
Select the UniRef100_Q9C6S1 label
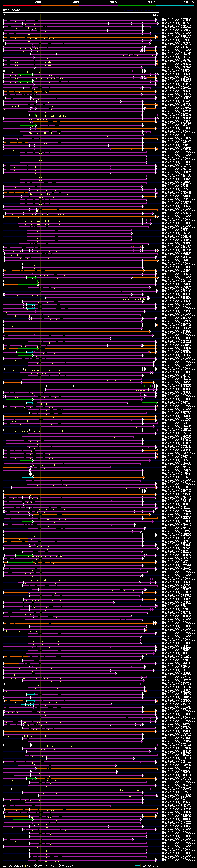(x=177, y=206)
